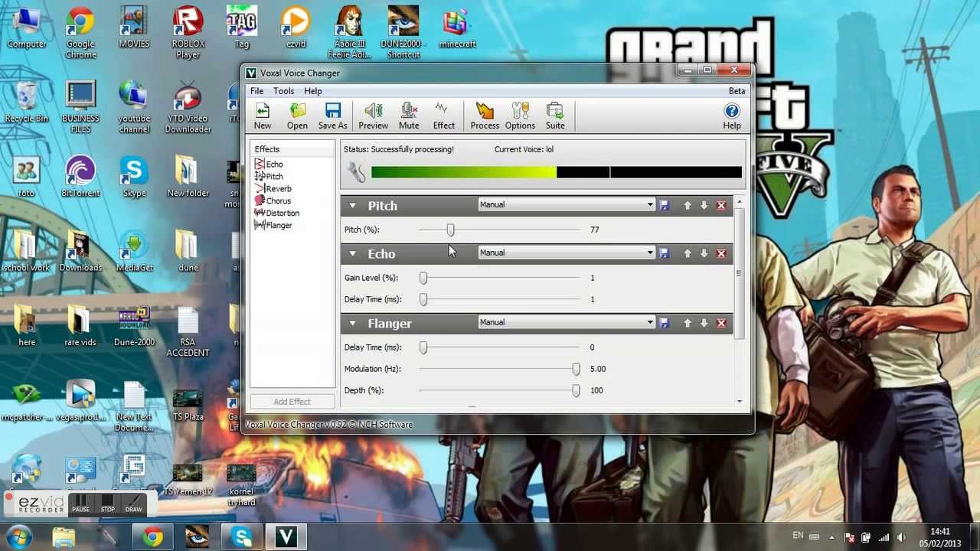The height and width of the screenshot is (551, 980).
Task: Click the Preview toolbar icon
Action: (373, 116)
